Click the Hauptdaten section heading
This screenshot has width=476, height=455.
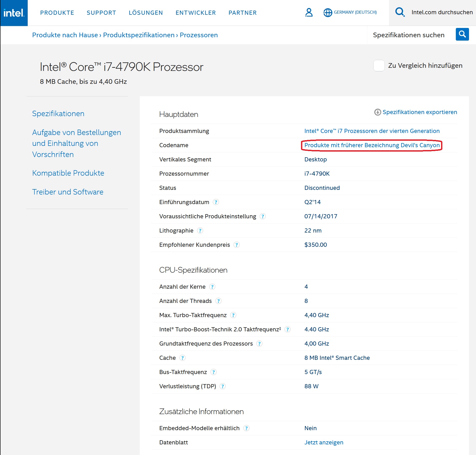[179, 114]
